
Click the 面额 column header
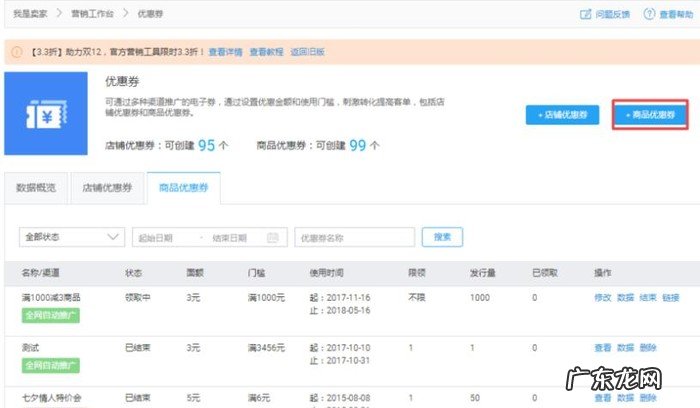(195, 273)
